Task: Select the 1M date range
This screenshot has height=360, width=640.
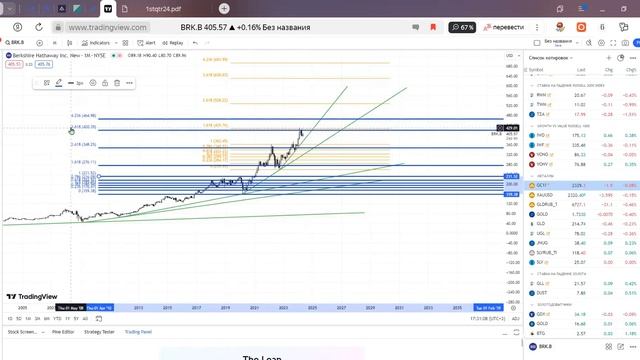Action: (x=28, y=318)
